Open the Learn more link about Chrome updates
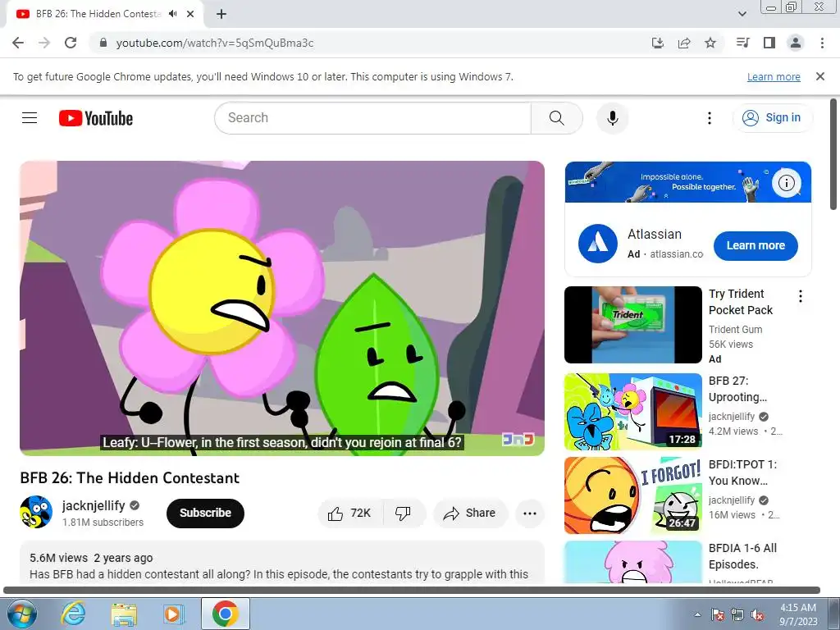This screenshot has width=840, height=630. [774, 76]
